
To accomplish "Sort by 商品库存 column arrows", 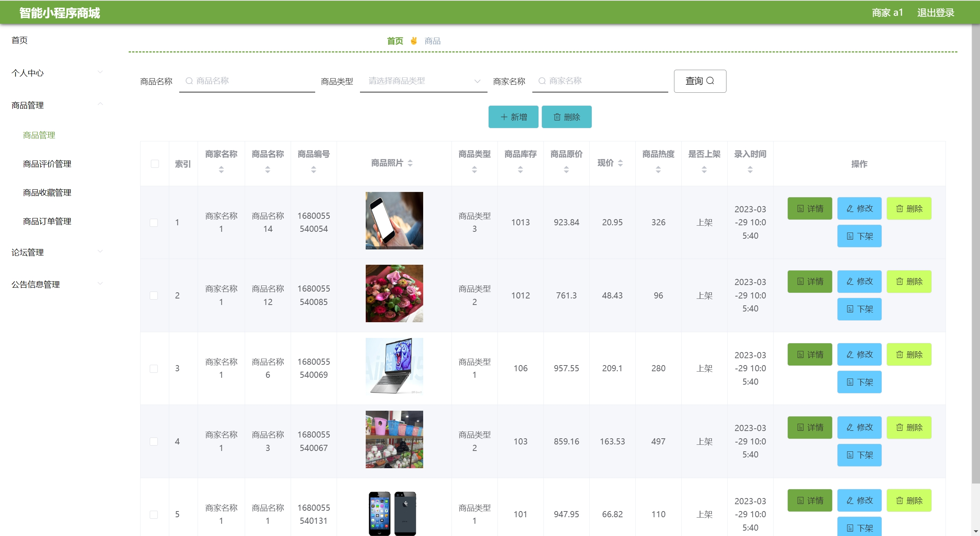I will tap(520, 169).
